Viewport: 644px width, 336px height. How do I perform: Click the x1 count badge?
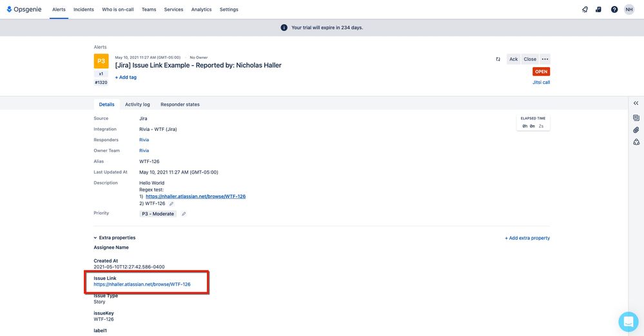coord(101,74)
